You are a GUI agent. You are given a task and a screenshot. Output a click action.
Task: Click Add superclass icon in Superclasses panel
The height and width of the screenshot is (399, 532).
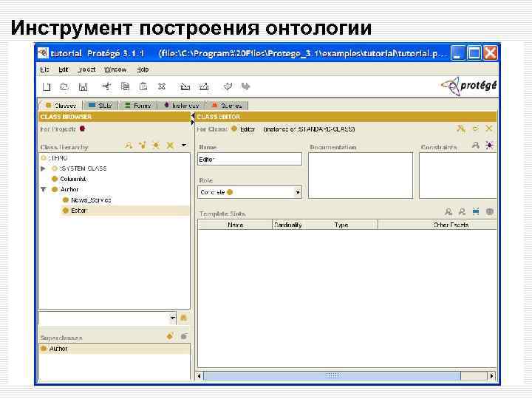coord(170,337)
